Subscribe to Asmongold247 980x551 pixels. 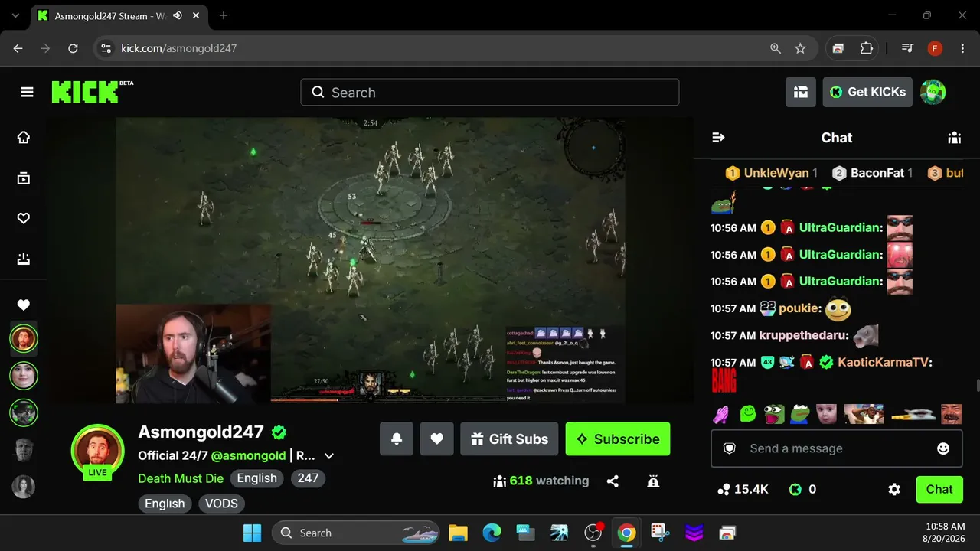pyautogui.click(x=618, y=439)
